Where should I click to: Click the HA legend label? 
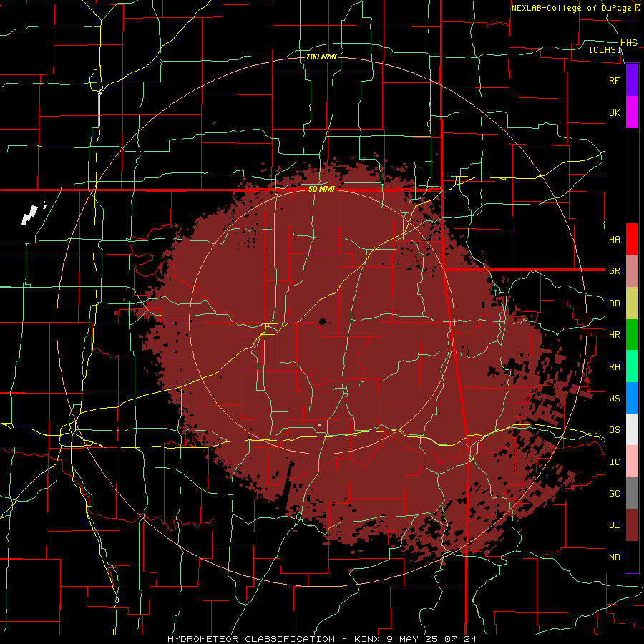pos(614,239)
